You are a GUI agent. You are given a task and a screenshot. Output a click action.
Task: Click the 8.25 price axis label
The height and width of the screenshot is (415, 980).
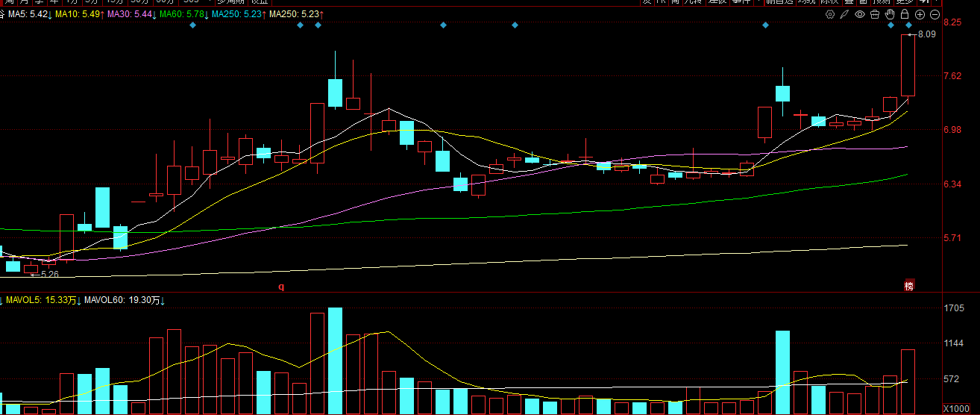click(x=952, y=22)
